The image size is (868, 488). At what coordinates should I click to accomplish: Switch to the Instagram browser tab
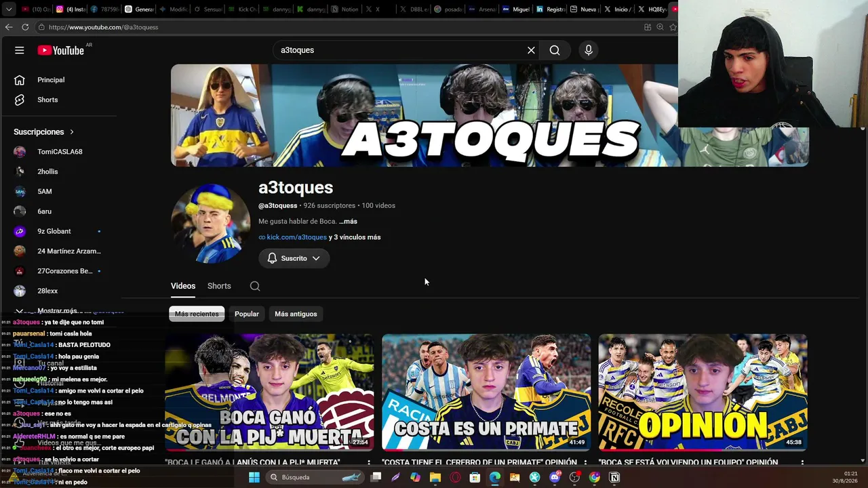[x=71, y=9]
